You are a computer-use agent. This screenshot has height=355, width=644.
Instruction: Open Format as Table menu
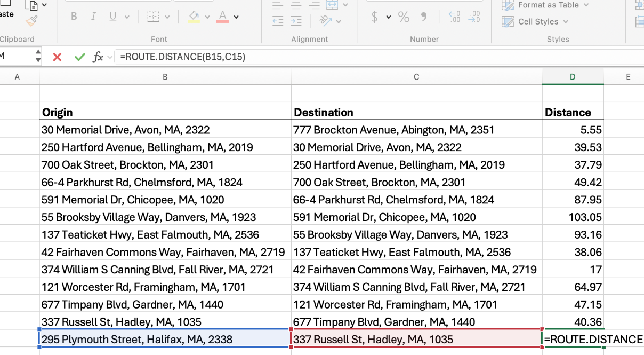tap(545, 5)
